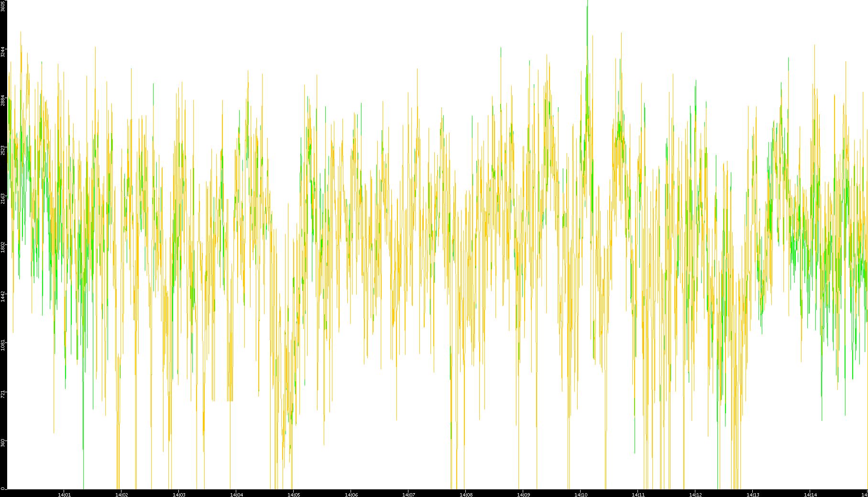
Task: Click the 2884 value axis label
Action: coord(3,100)
